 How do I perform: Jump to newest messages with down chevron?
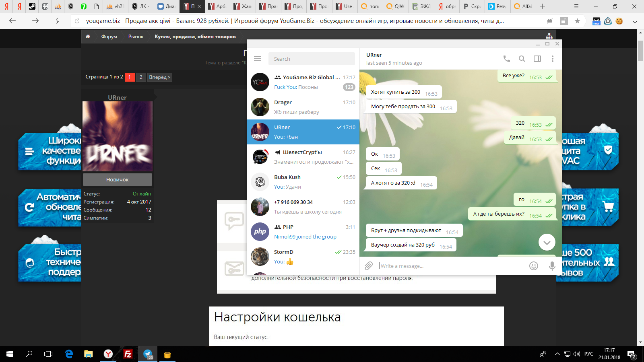547,242
